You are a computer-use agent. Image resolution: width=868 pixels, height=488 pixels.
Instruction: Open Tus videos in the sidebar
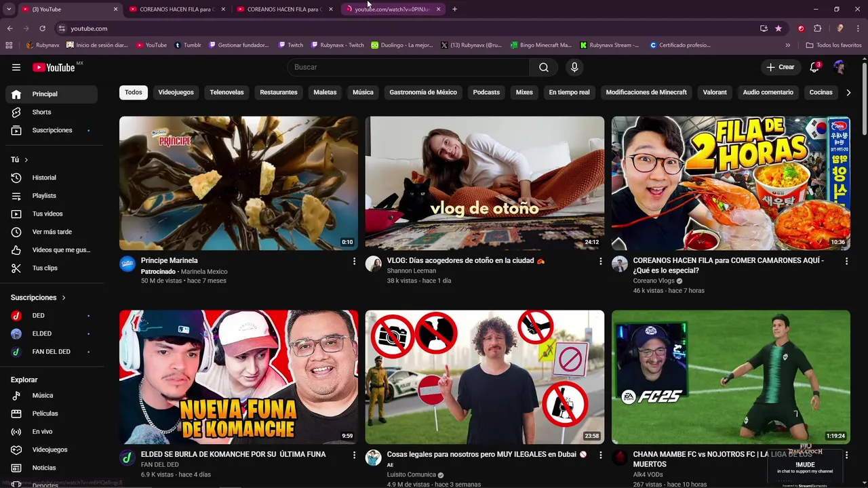click(52, 214)
